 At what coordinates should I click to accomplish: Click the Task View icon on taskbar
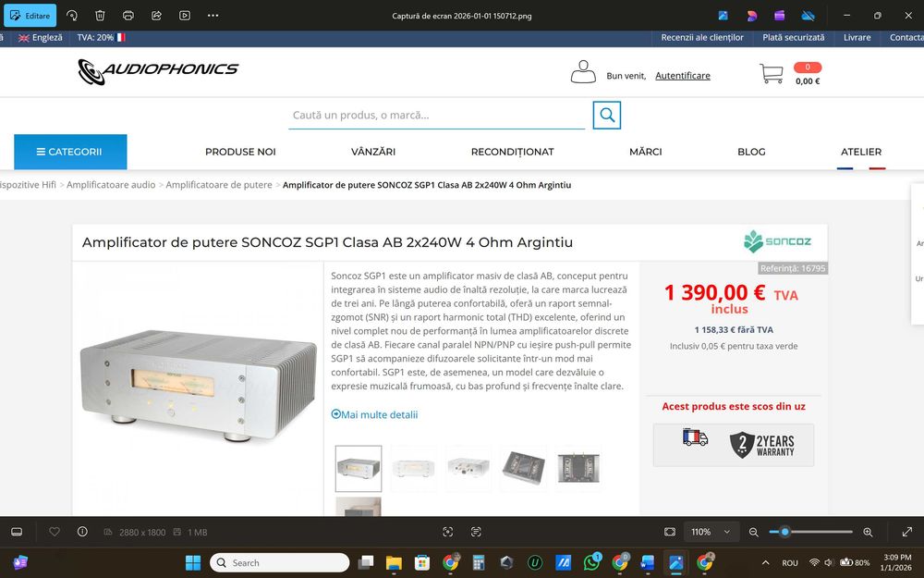tap(366, 562)
